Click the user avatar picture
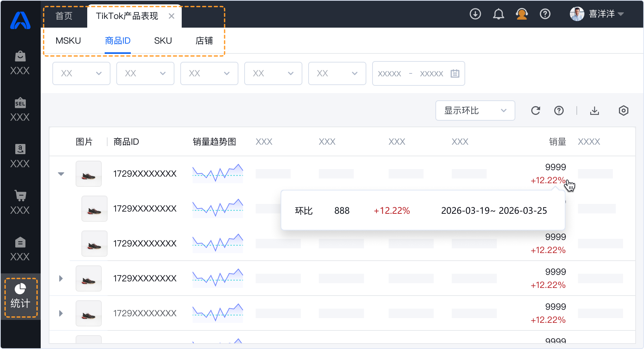The height and width of the screenshot is (349, 644). click(577, 14)
